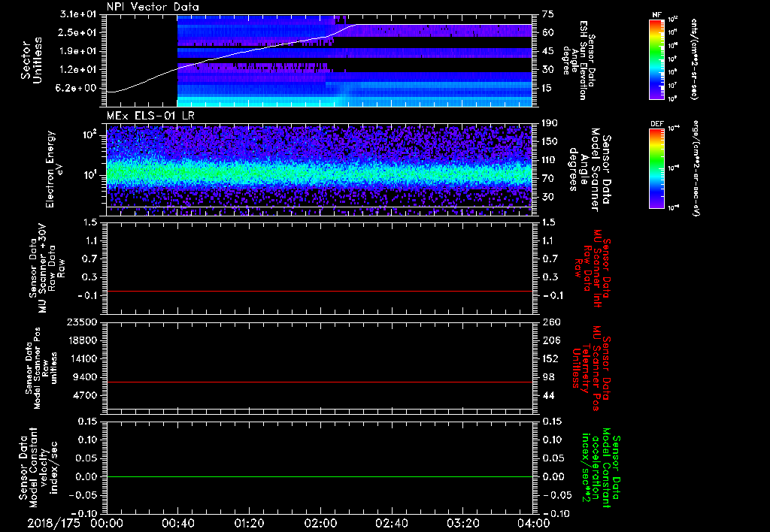Click the 2018/175 date label

pos(53,522)
